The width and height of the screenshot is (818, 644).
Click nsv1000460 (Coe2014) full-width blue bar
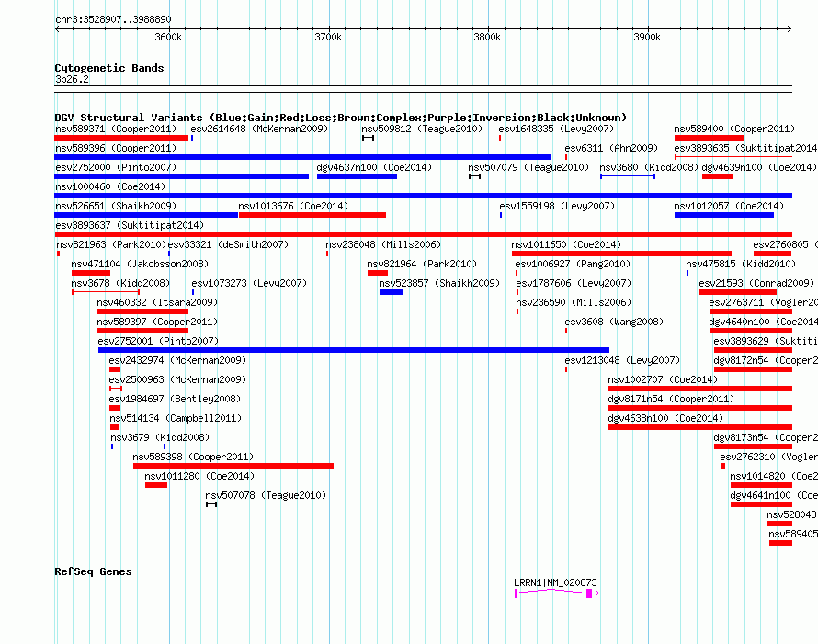(423, 196)
